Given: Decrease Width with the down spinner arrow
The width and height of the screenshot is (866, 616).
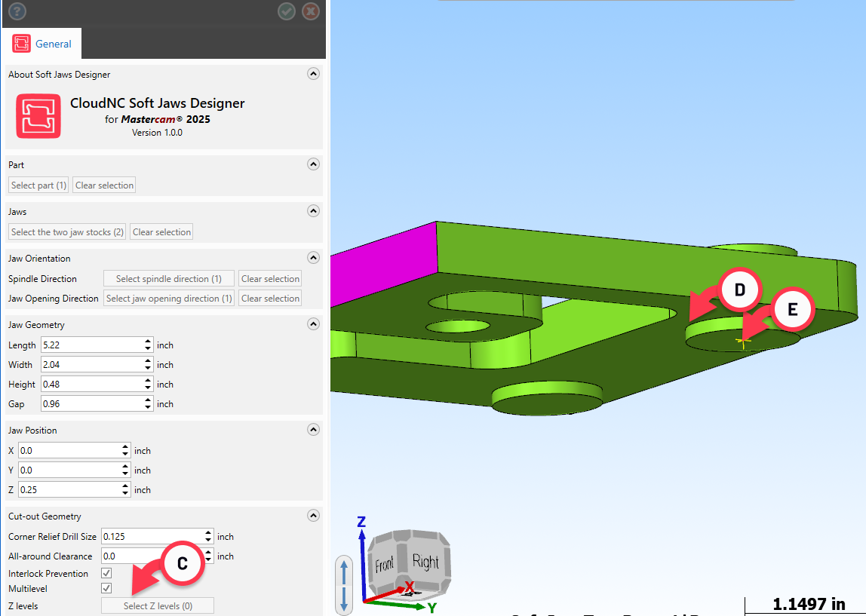Looking at the screenshot, I should [148, 369].
